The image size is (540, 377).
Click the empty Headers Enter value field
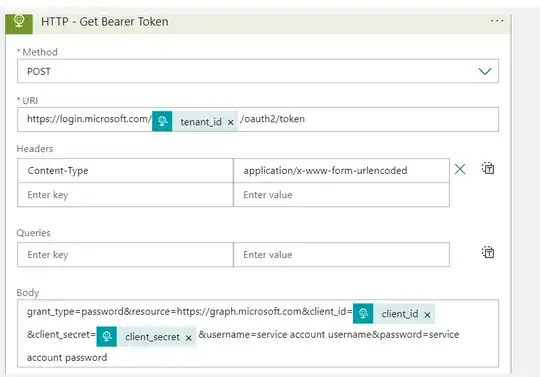pyautogui.click(x=341, y=195)
